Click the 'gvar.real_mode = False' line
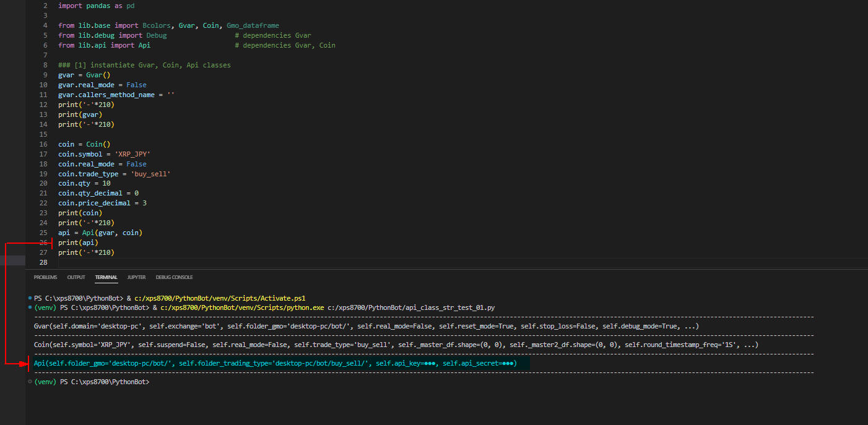 coord(102,85)
